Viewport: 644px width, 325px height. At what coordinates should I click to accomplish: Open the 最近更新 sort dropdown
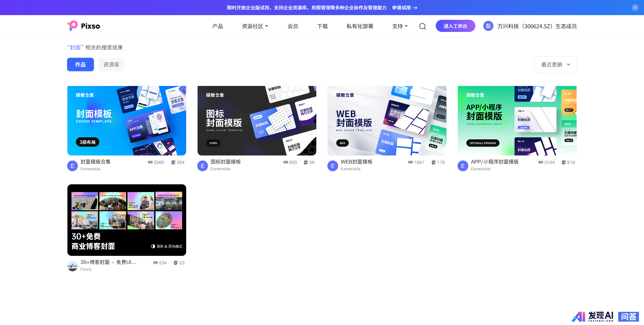(555, 64)
